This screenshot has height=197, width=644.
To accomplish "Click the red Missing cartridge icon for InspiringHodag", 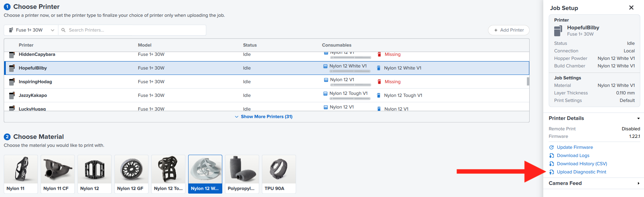I will 379,82.
